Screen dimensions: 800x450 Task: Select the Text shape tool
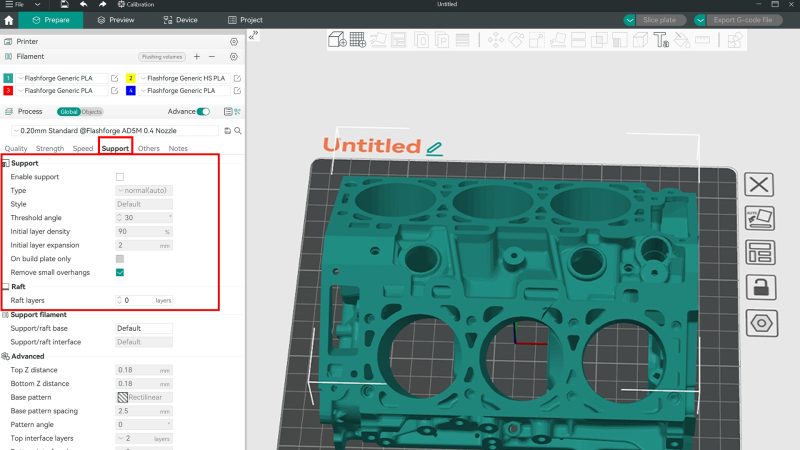pyautogui.click(x=661, y=40)
